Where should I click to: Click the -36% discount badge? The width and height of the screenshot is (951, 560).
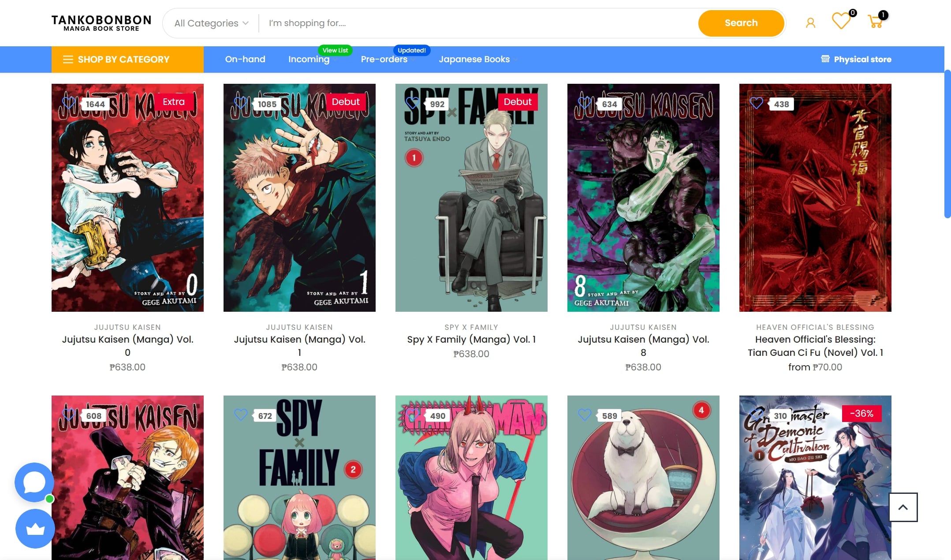pos(861,414)
